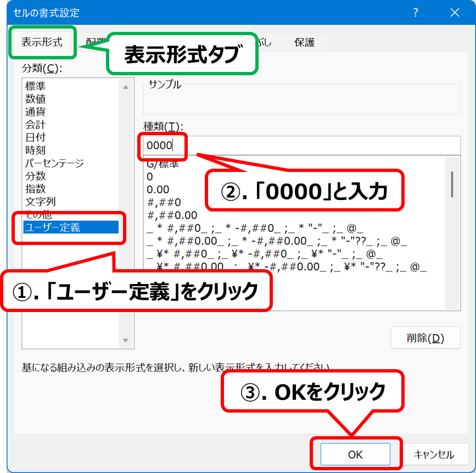Screen dimensions: 476x473
Task: Select the #,##0 format code
Action: [164, 202]
